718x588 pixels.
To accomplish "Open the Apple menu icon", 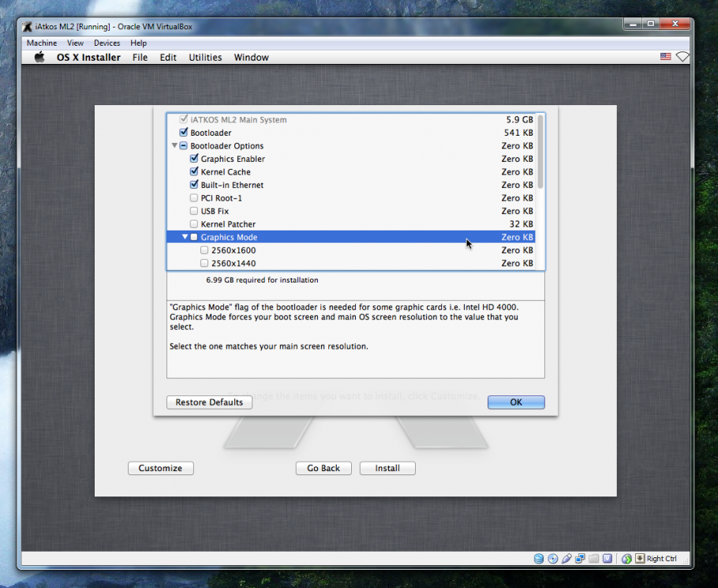I will [39, 57].
